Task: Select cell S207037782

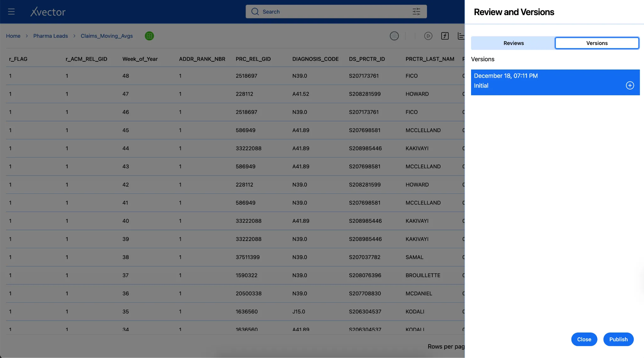Action: (365, 257)
